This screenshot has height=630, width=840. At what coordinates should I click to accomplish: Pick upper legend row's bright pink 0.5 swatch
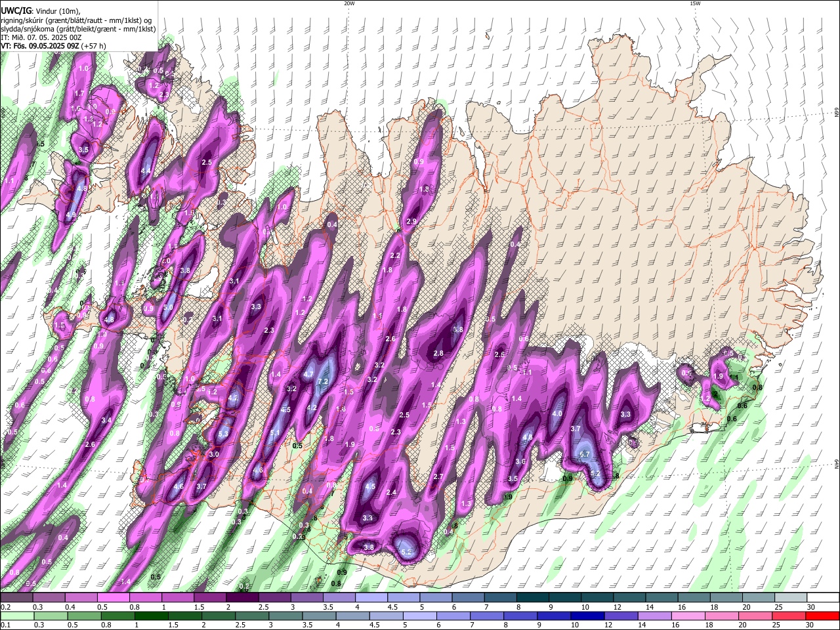click(x=114, y=597)
